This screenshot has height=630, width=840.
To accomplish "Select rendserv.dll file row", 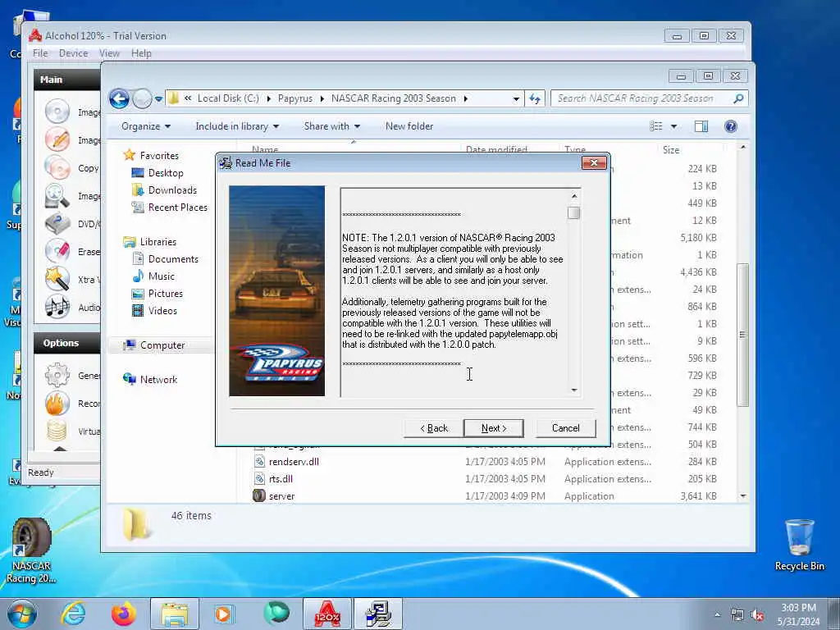I will point(486,462).
